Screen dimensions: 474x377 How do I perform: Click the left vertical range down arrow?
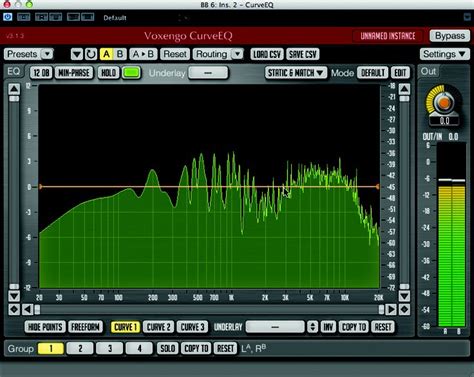14,296
